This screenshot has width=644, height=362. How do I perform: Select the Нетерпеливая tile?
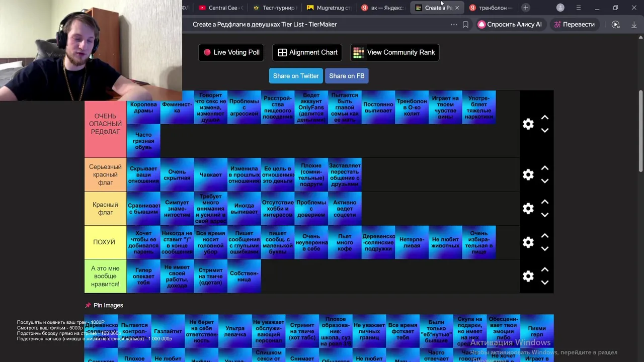coord(412,242)
